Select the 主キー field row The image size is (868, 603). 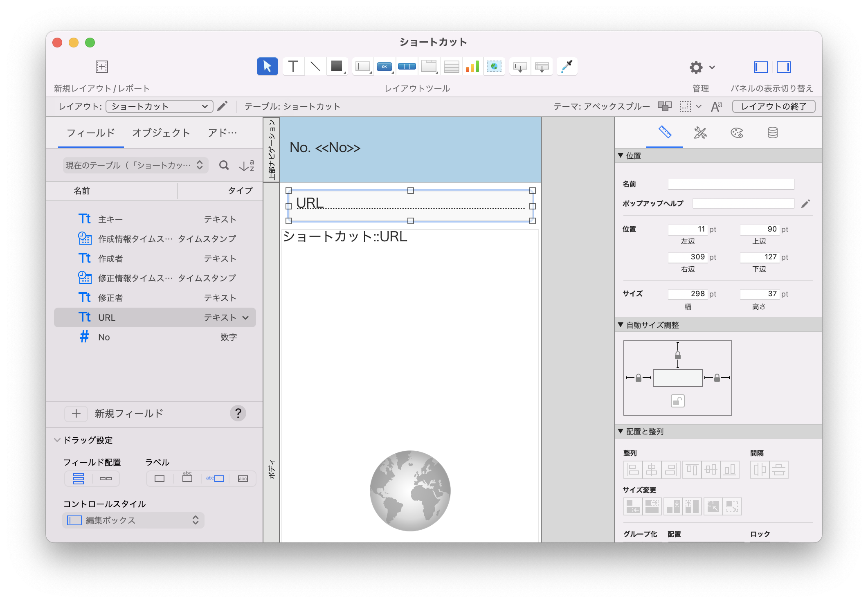tap(155, 219)
